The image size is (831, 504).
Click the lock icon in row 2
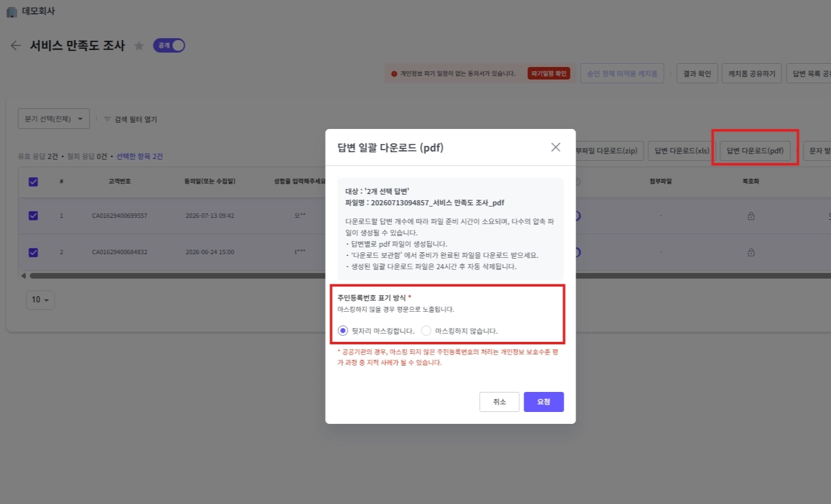point(751,253)
